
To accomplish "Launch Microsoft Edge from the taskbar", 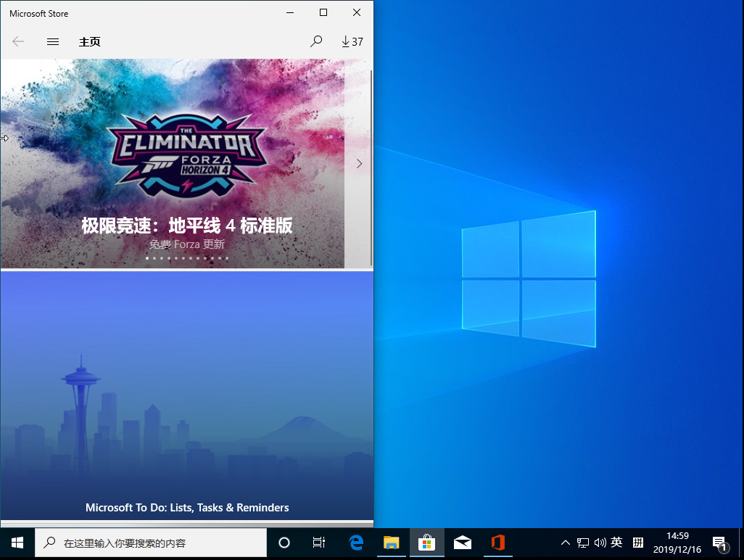I will (x=355, y=542).
